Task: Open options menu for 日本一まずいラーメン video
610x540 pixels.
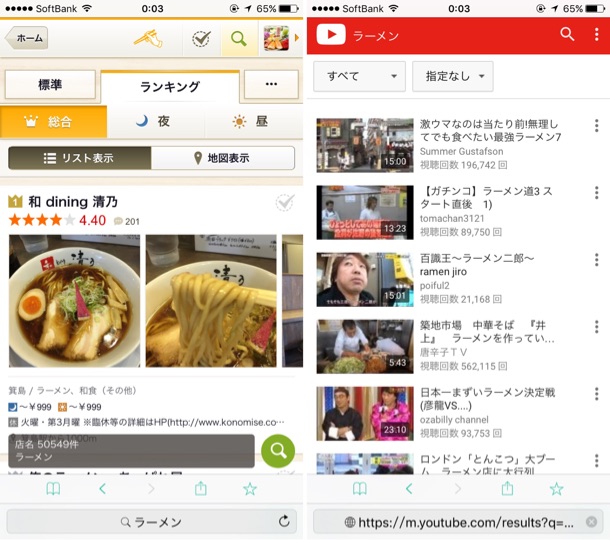Action: point(596,394)
